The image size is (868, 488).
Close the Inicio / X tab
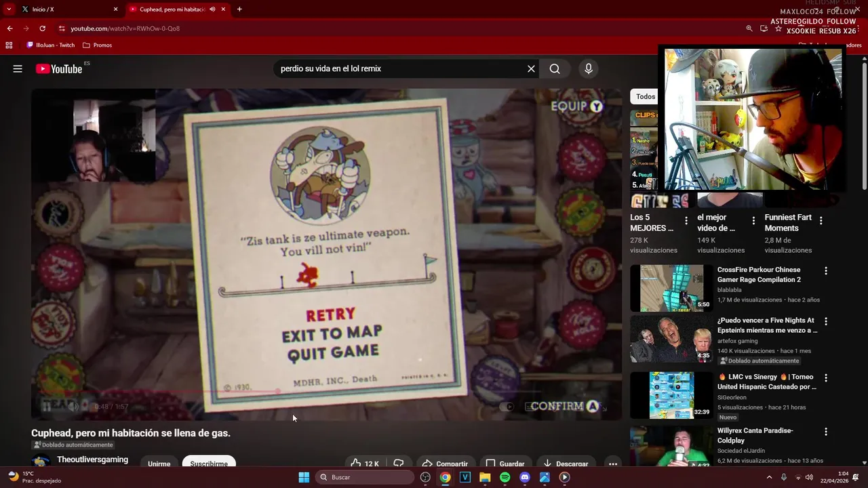point(115,9)
